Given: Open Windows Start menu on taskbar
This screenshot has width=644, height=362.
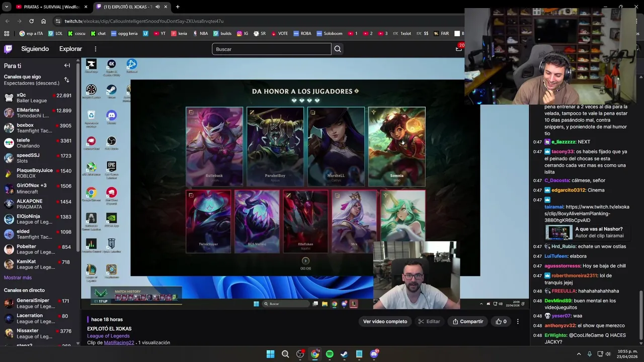Looking at the screenshot, I should 270,354.
